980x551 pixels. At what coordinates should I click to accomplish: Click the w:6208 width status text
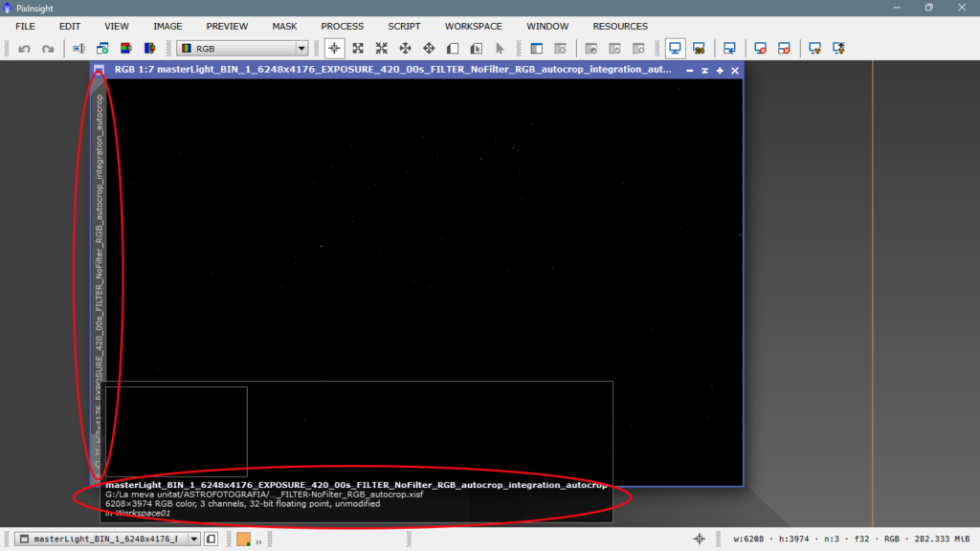[x=748, y=539]
